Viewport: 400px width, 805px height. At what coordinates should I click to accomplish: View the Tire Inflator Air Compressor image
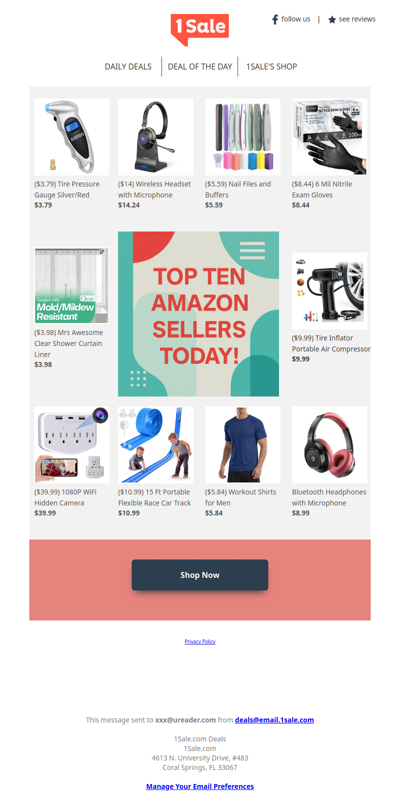coord(330,291)
